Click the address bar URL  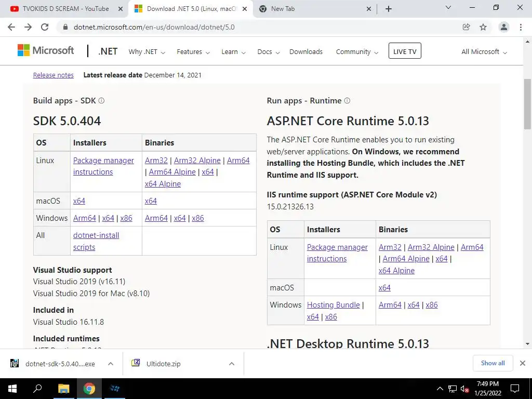pos(154,27)
